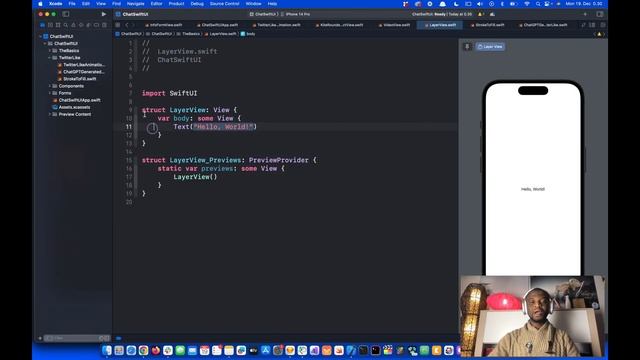640x360 pixels.
Task: Open Chrome from the Dock
Action: click(x=143, y=350)
